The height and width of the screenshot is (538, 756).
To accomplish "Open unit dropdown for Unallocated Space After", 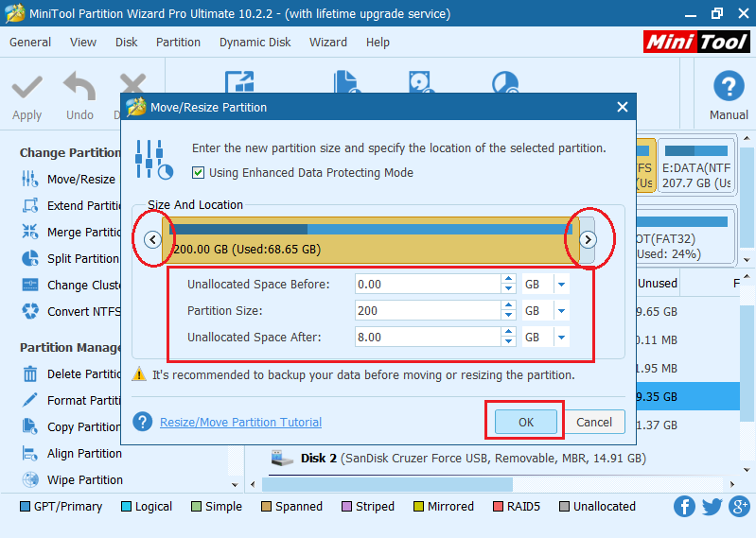I will tap(561, 338).
